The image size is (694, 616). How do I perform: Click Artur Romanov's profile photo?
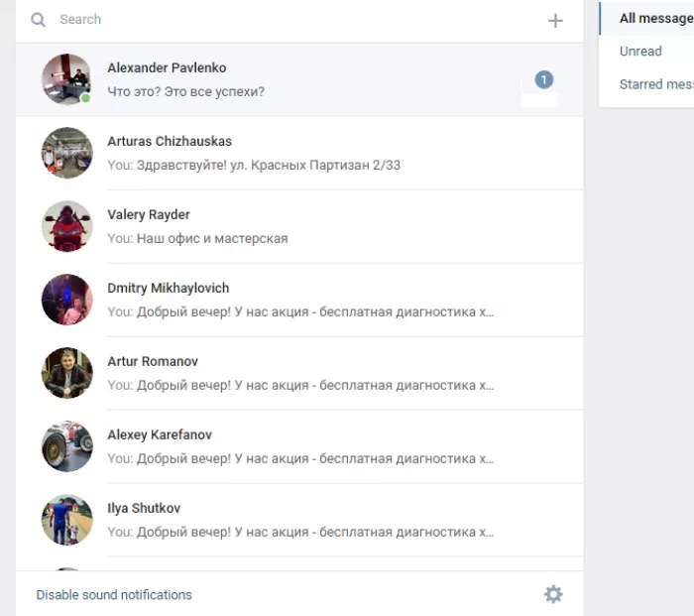(x=66, y=373)
